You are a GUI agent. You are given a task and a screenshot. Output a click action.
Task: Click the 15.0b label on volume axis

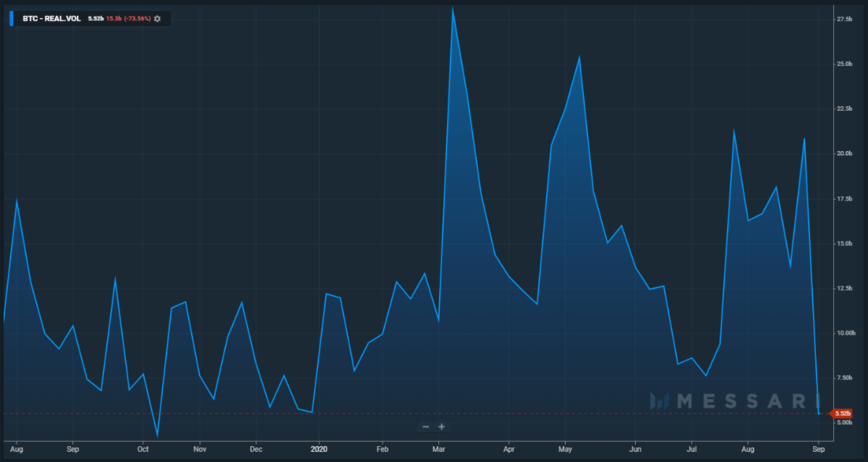pyautogui.click(x=843, y=244)
